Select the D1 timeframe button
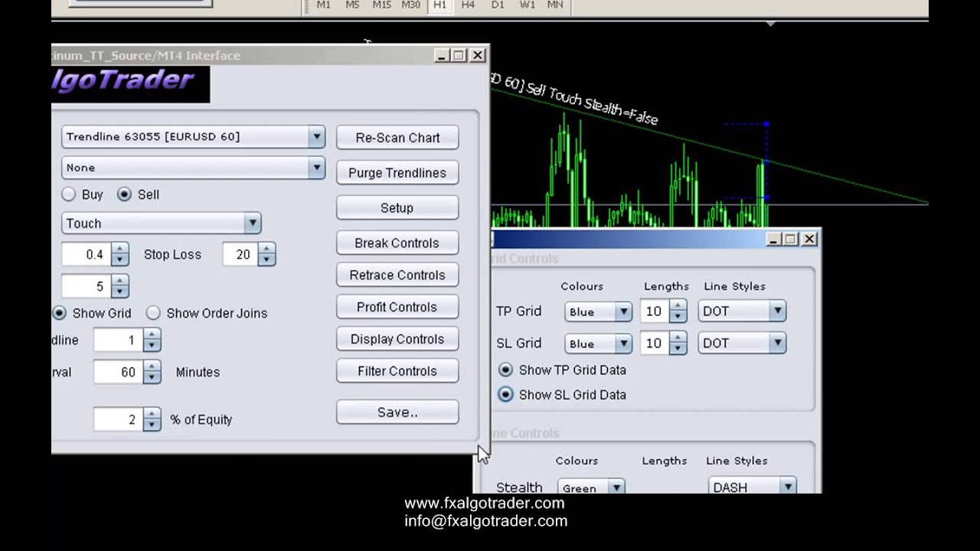The height and width of the screenshot is (551, 980). coord(498,5)
